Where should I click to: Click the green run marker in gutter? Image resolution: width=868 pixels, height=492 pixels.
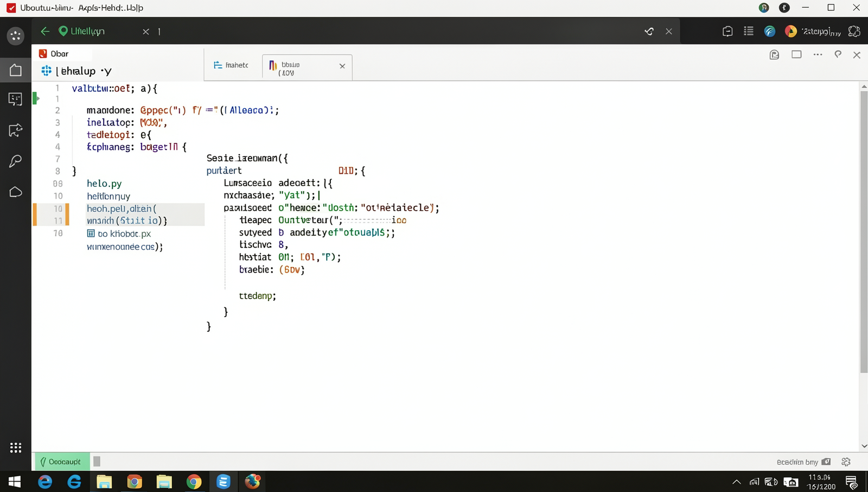(x=36, y=98)
